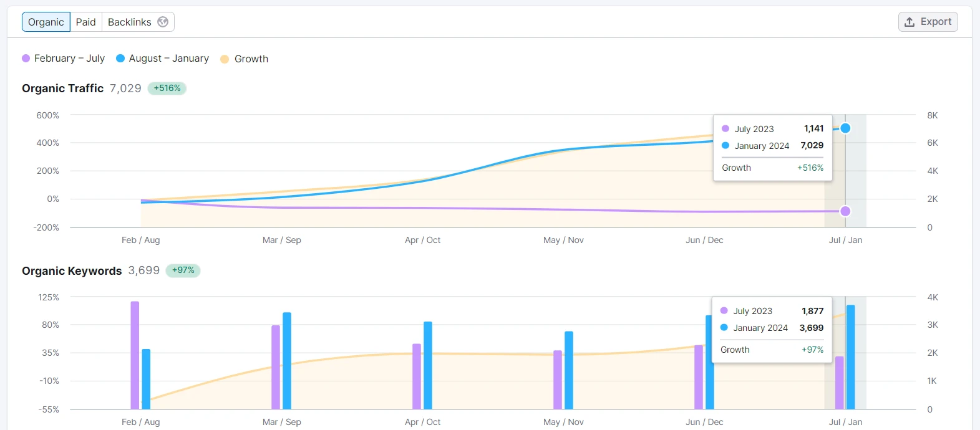Click the globe icon beside Backlinks
The height and width of the screenshot is (430, 980).
163,22
